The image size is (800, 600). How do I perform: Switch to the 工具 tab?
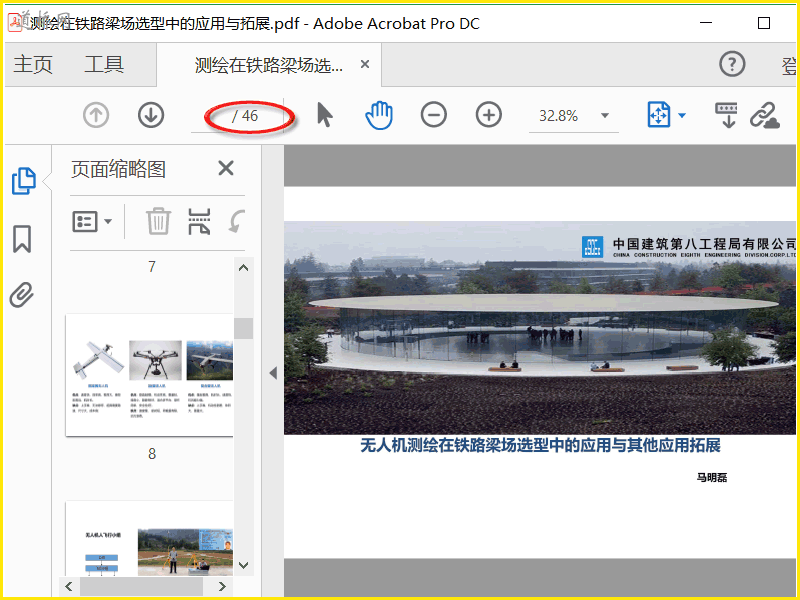pos(104,65)
